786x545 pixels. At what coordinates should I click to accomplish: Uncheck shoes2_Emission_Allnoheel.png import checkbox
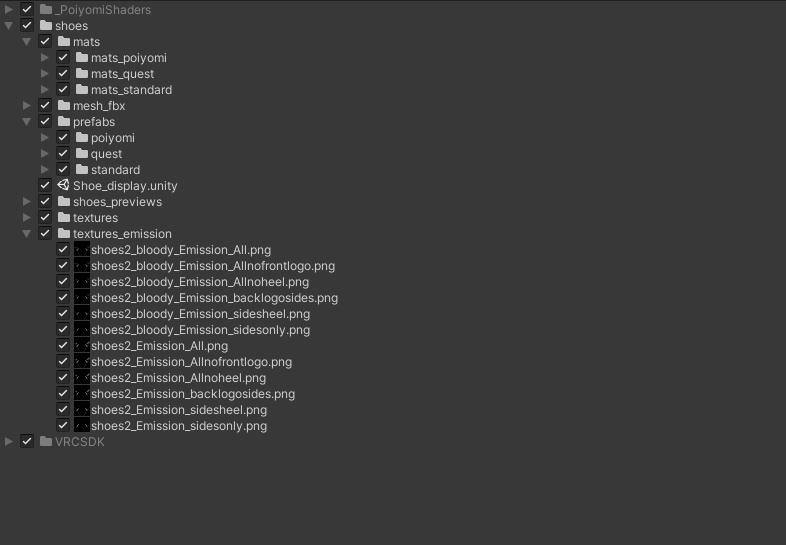click(x=63, y=378)
